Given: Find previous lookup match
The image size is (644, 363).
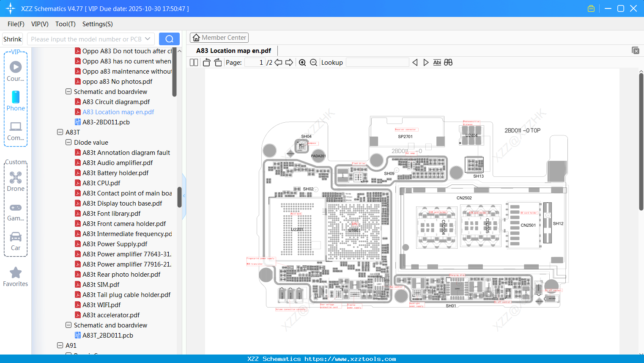Looking at the screenshot, I should tap(415, 63).
